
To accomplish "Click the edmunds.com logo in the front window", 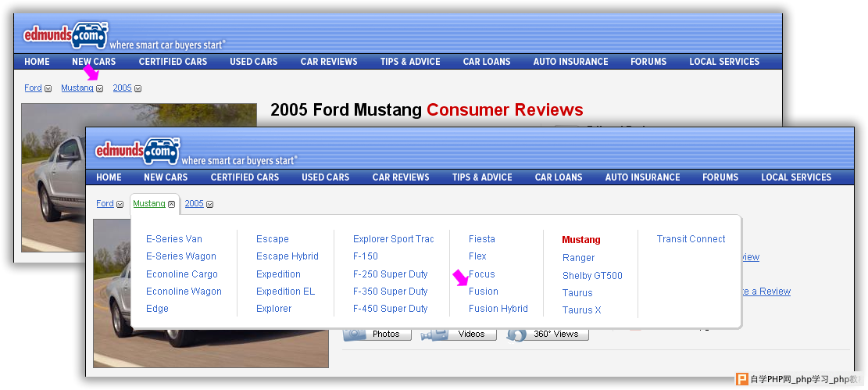I will click(138, 148).
